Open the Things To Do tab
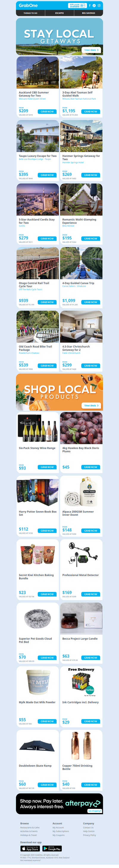 [30, 13]
